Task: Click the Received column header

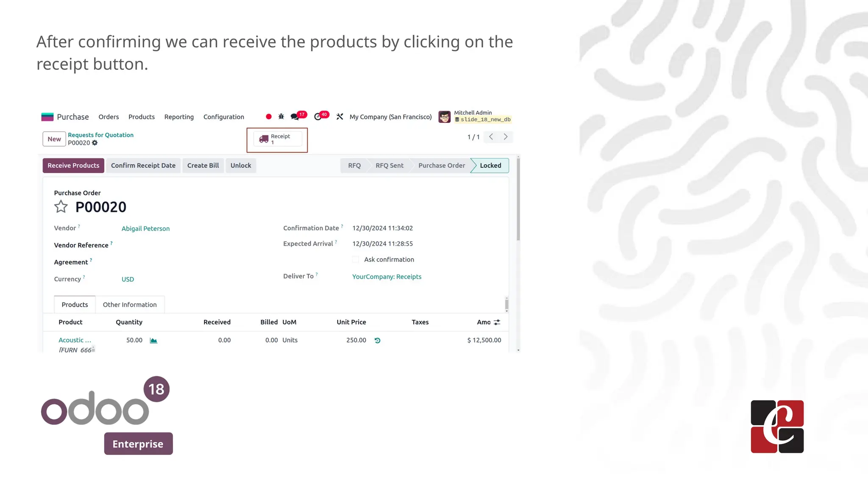Action: click(217, 322)
